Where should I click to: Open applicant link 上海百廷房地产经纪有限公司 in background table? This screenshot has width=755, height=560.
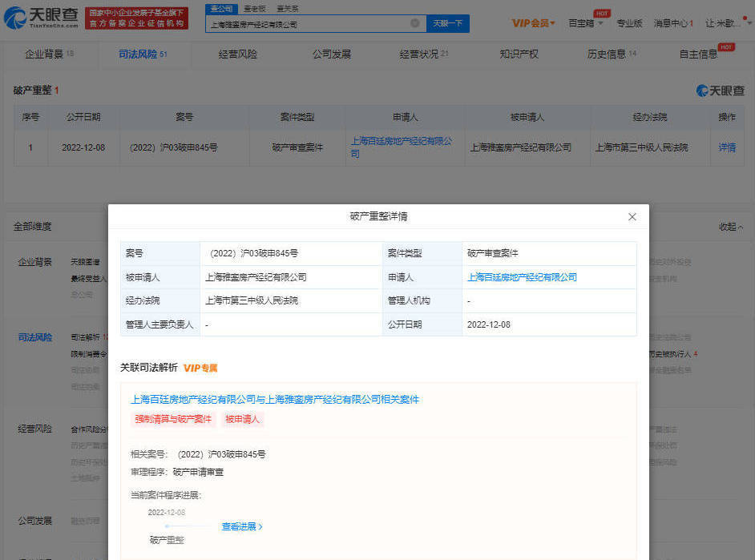401,147
